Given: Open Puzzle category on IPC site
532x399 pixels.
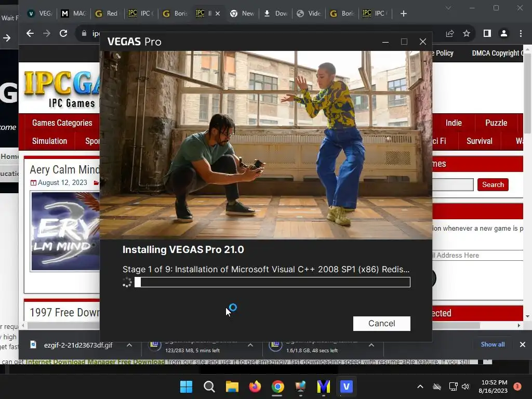Looking at the screenshot, I should [x=496, y=123].
